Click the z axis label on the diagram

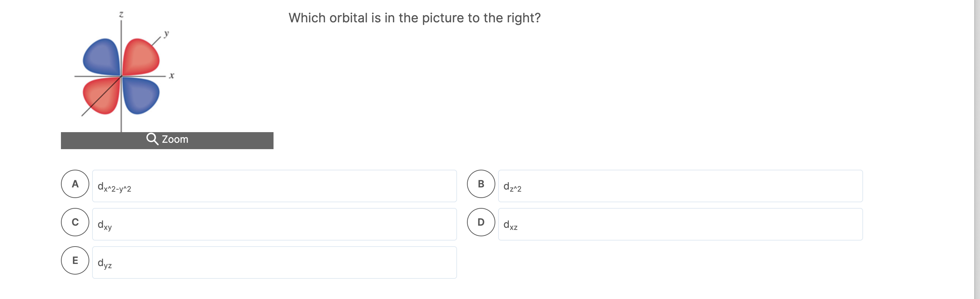pyautogui.click(x=121, y=15)
